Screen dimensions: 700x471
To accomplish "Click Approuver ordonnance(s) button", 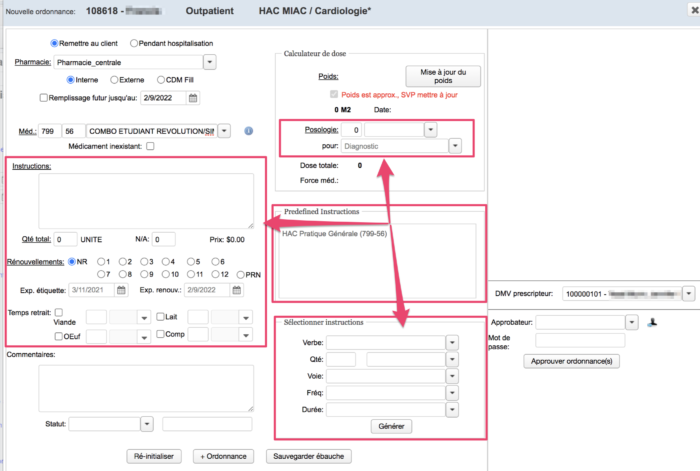I will click(x=570, y=360).
